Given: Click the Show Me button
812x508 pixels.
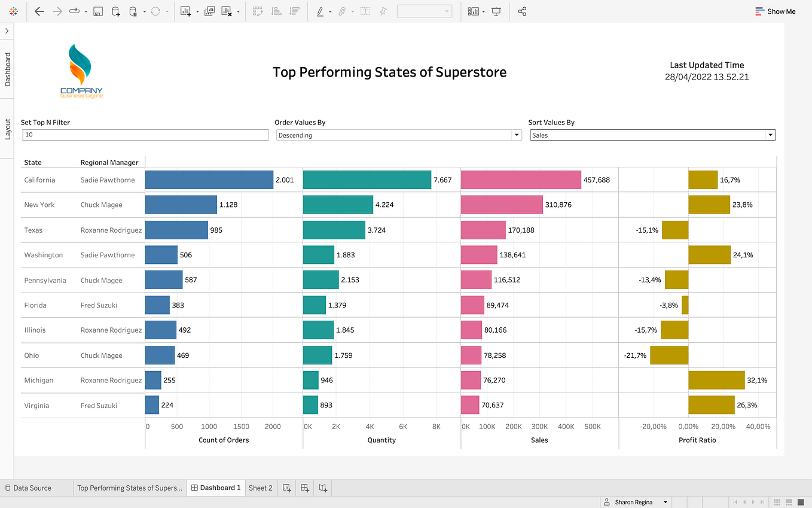Looking at the screenshot, I should [x=776, y=11].
